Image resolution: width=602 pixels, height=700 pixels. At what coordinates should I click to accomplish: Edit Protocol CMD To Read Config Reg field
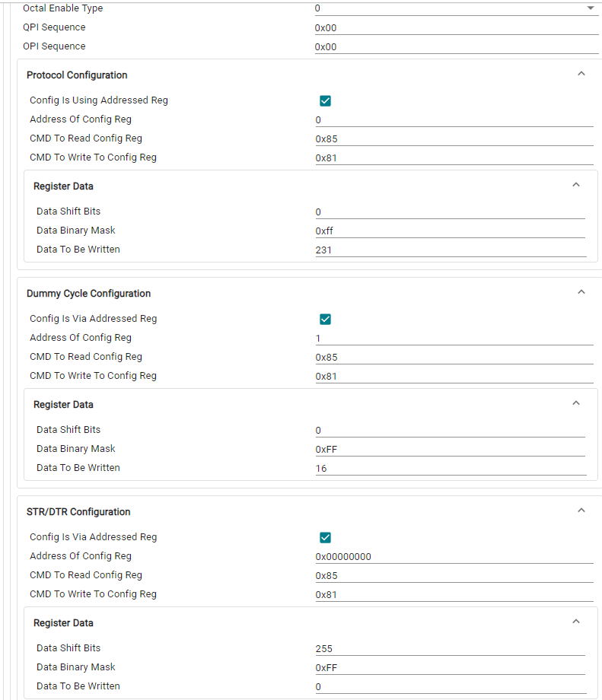coord(454,138)
